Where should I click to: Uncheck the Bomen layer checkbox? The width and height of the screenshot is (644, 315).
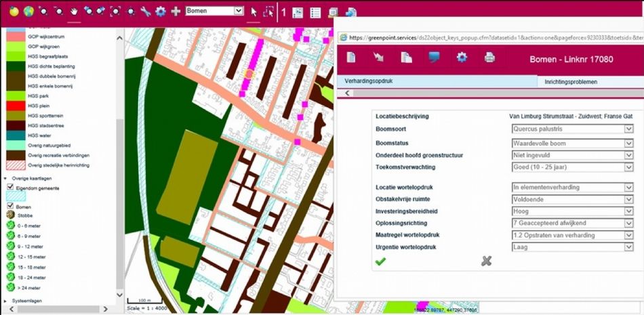(10, 207)
